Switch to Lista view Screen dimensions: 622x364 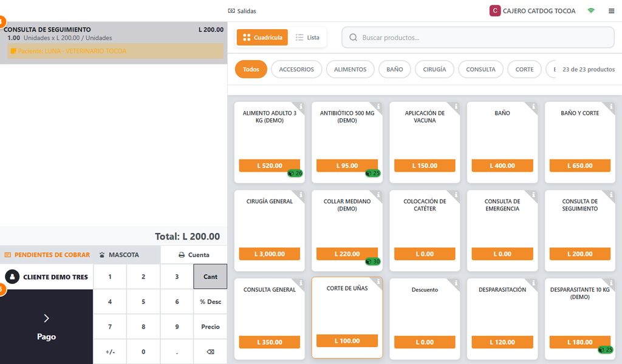[x=307, y=38]
